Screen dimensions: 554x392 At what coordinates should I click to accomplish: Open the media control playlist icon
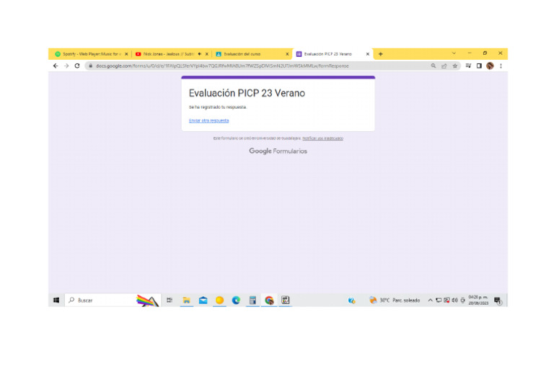pyautogui.click(x=468, y=66)
